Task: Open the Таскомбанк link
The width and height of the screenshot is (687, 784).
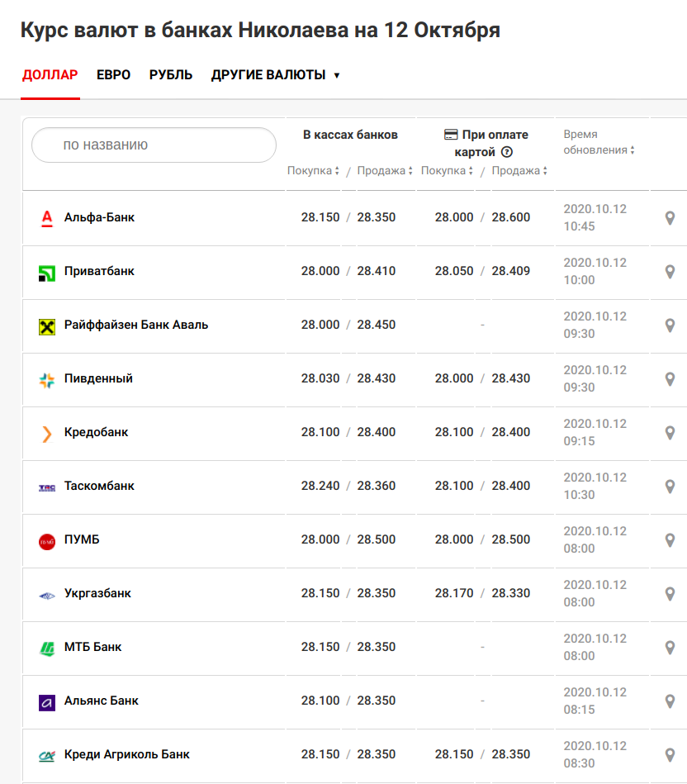Action: (99, 486)
